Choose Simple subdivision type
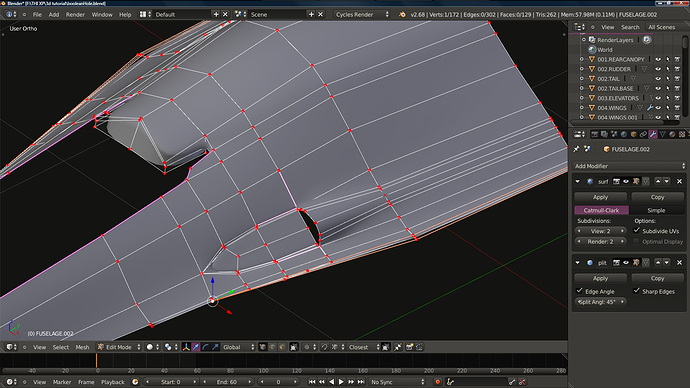The height and width of the screenshot is (388, 690). (x=657, y=210)
